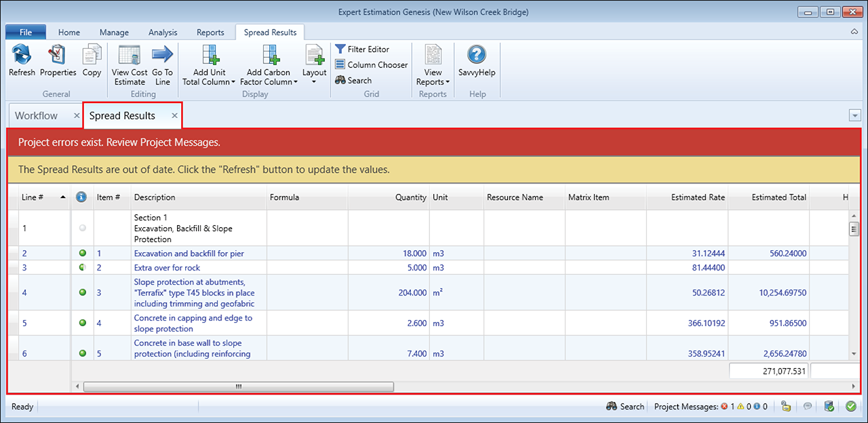Open SavvyHelp from the ribbon
Image resolution: width=868 pixels, height=423 pixels.
tap(477, 55)
